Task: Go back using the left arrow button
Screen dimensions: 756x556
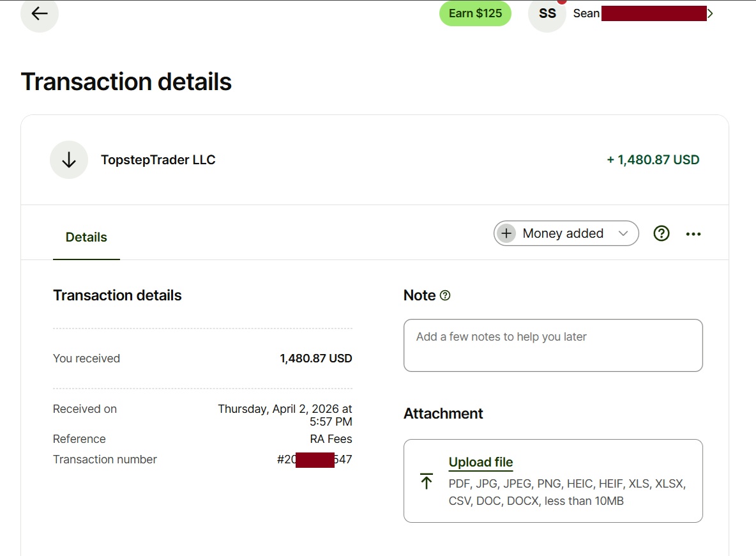Action: pyautogui.click(x=40, y=13)
